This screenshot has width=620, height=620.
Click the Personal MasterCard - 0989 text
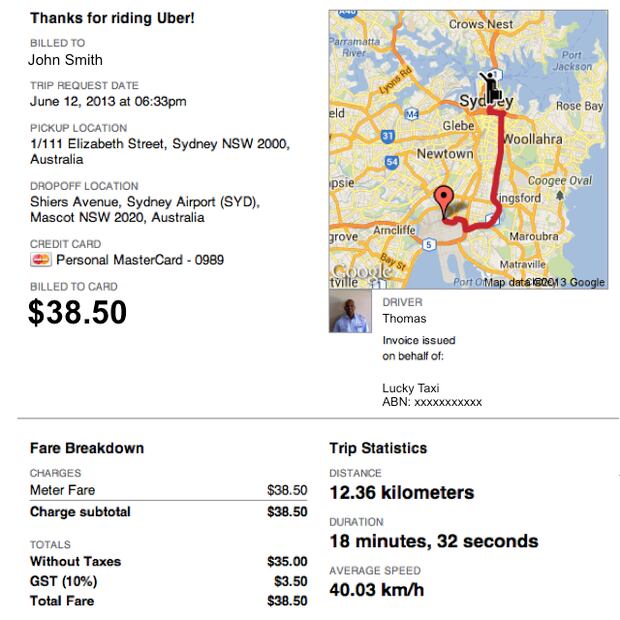pos(140,260)
